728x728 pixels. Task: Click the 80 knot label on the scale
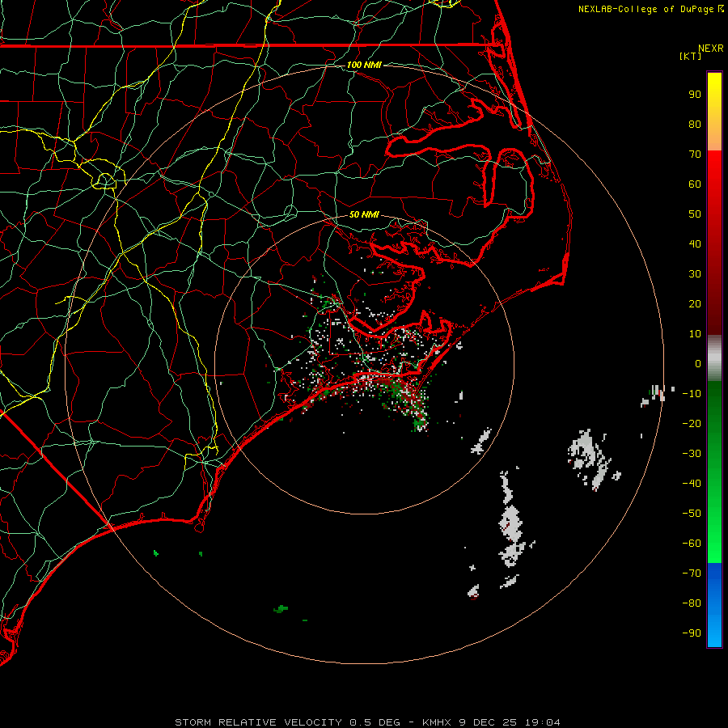pos(695,124)
